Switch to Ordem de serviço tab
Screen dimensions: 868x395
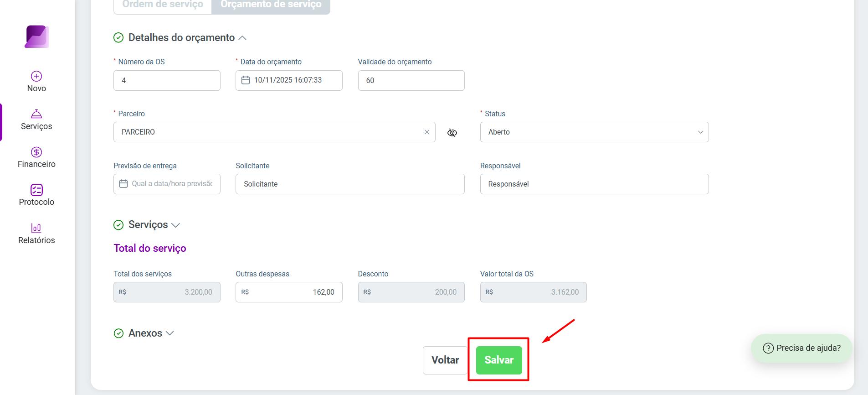[163, 5]
